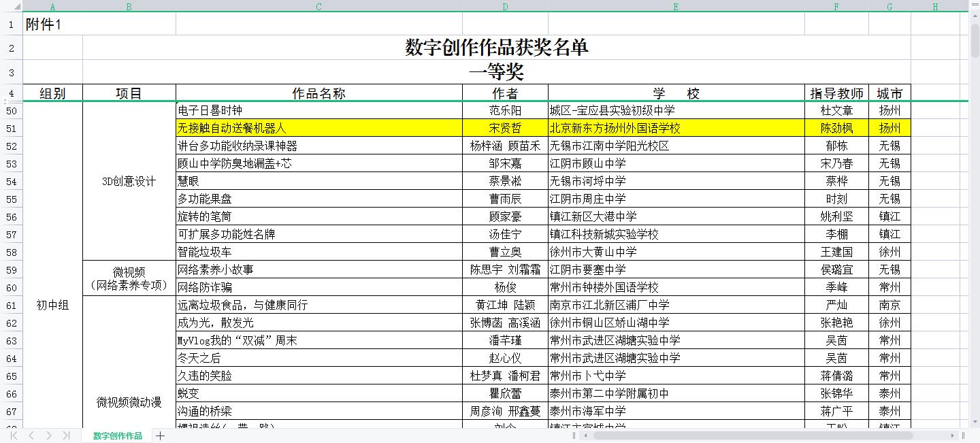980x443 pixels.
Task: Select column H header
Action: (x=935, y=6)
